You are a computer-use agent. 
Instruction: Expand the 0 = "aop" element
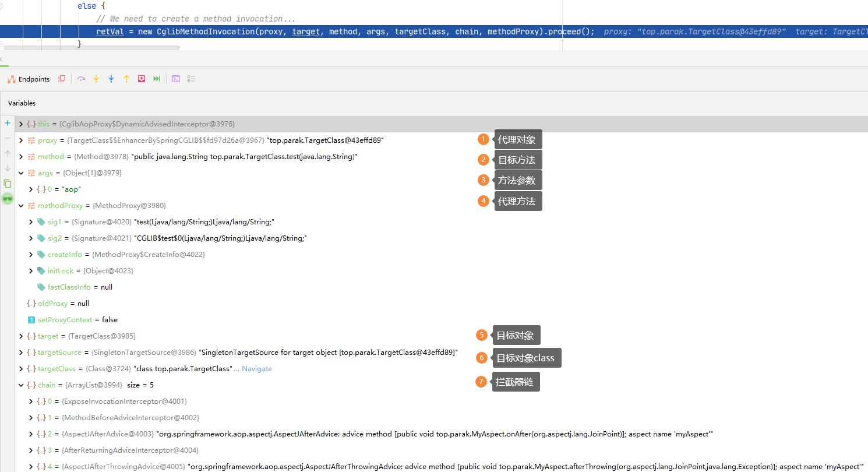[31, 189]
